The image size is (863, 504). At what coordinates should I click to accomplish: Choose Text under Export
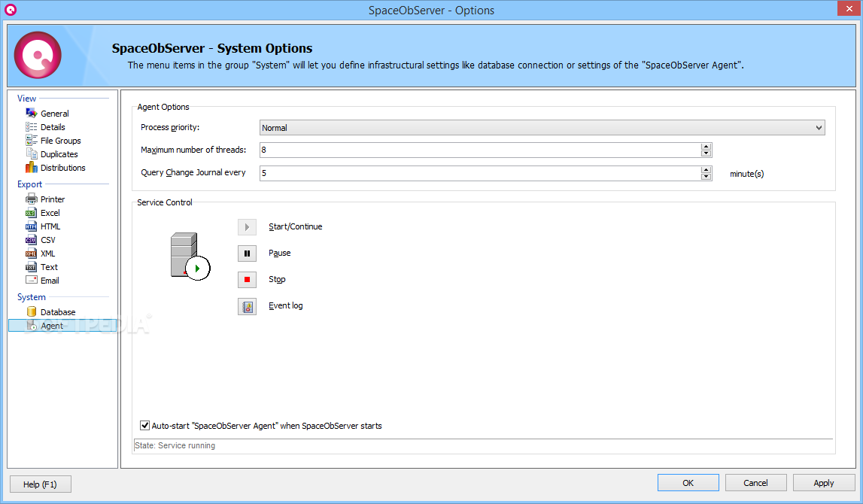point(49,267)
